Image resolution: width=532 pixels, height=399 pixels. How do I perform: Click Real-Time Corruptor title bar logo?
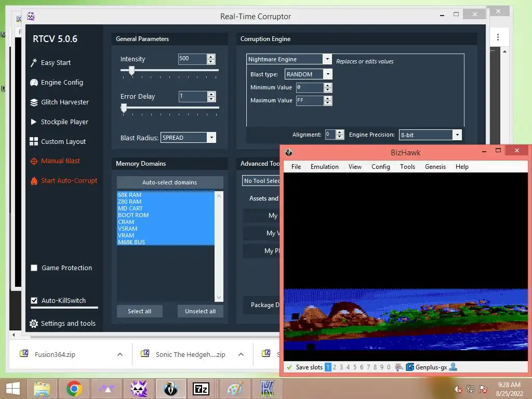click(31, 16)
